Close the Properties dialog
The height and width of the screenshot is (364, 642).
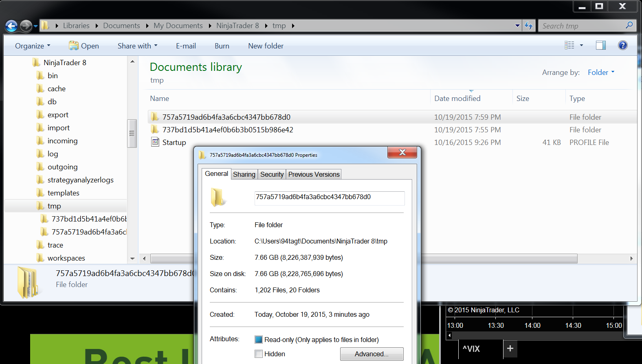(x=402, y=152)
